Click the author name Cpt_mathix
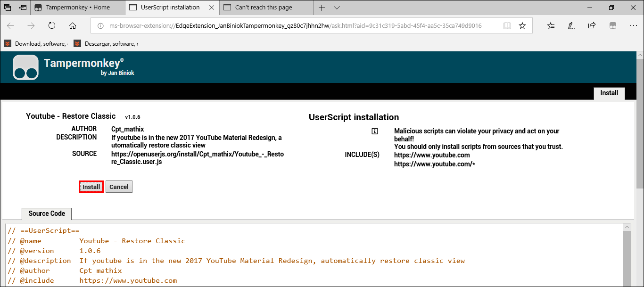Screen dimensions: 644x287 (128, 129)
